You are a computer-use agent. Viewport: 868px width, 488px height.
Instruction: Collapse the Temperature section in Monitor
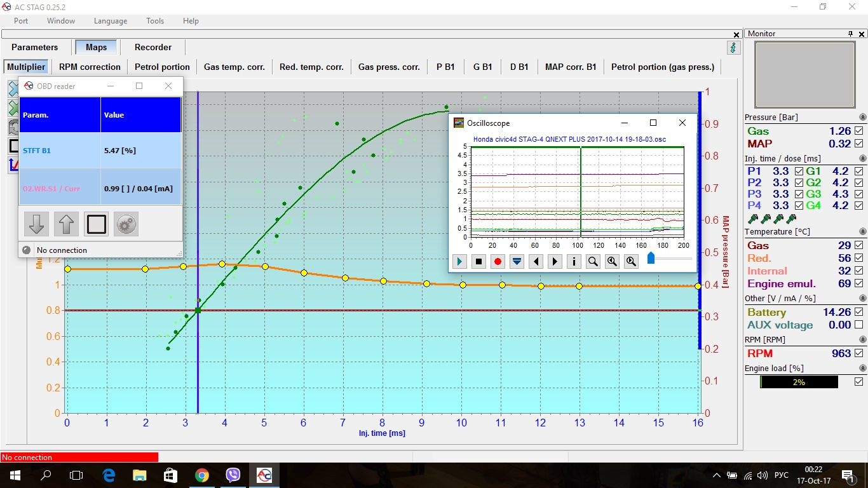click(862, 232)
